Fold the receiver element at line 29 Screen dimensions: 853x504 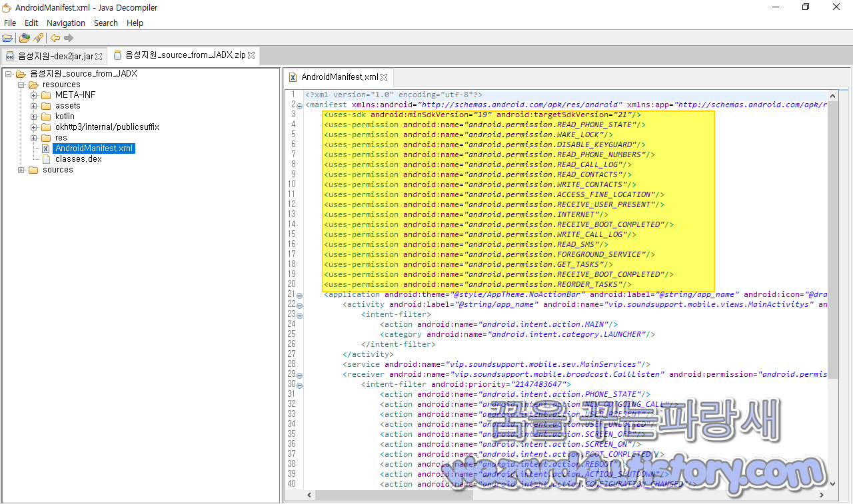click(x=299, y=375)
